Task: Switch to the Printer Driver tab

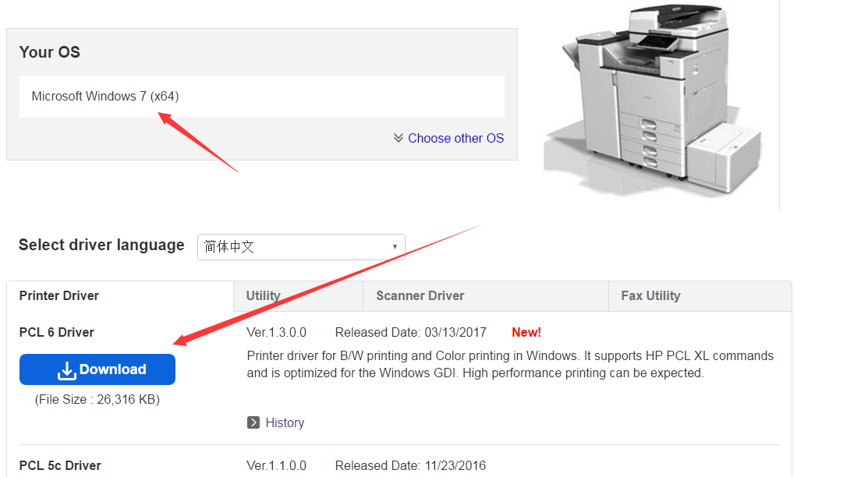Action: pyautogui.click(x=59, y=295)
